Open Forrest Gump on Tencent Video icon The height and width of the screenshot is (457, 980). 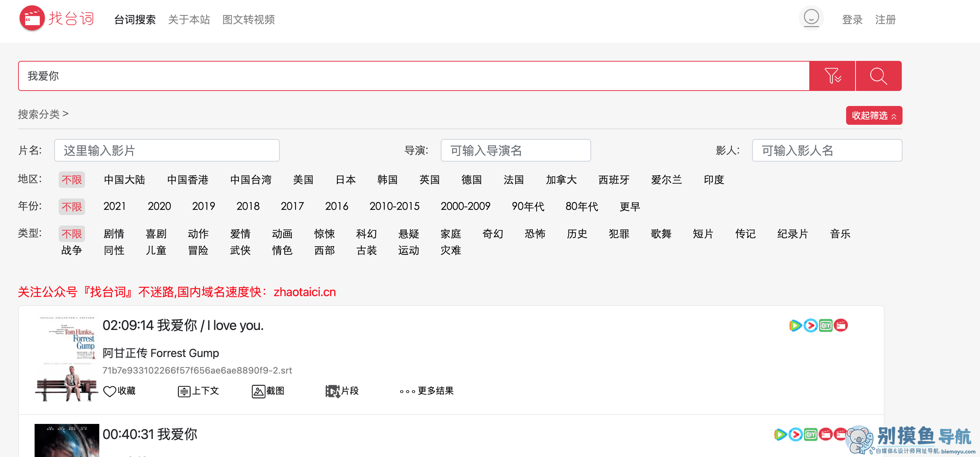point(795,325)
